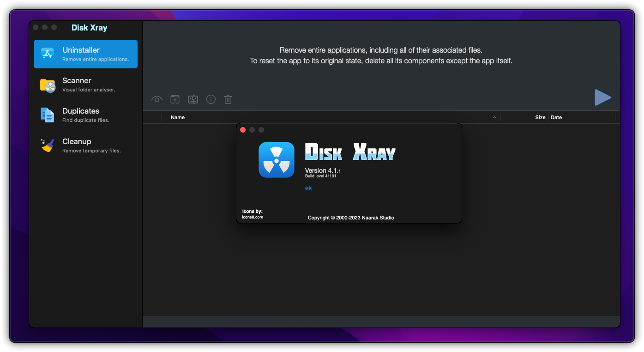Click Disk Xray radiation app icon in About

point(277,160)
